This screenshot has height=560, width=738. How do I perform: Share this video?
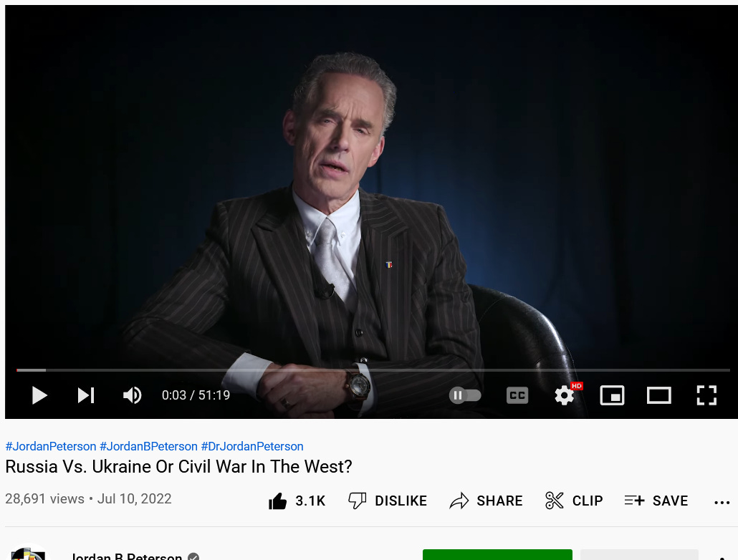(486, 501)
